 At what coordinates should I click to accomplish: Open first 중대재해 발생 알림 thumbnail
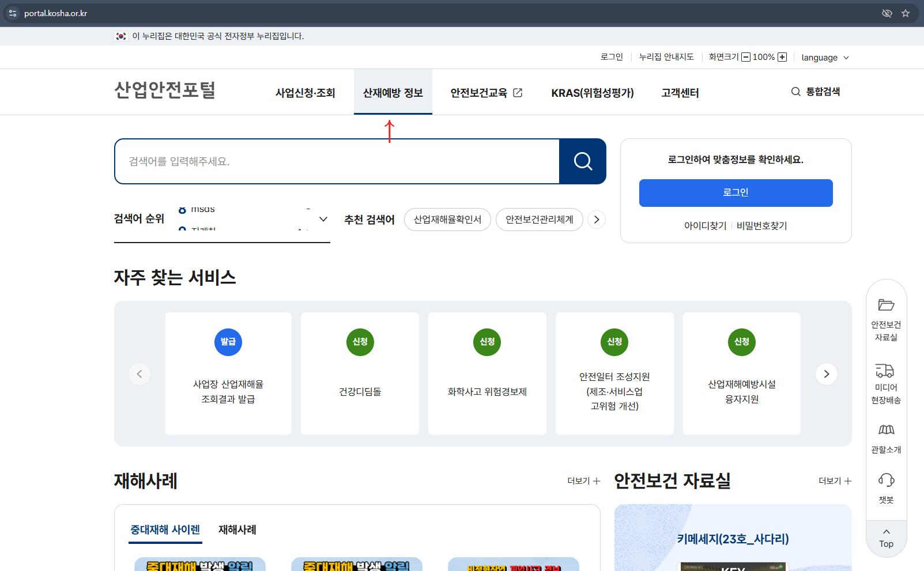[x=200, y=564]
